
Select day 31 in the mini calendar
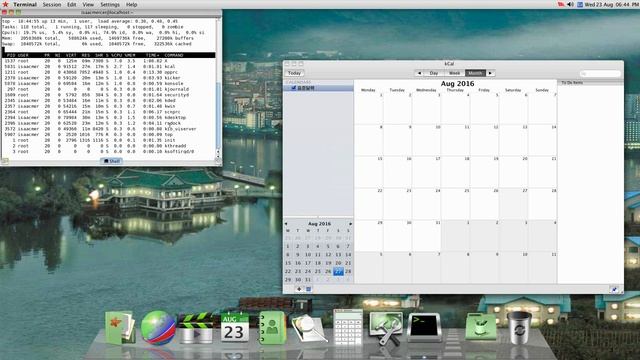(308, 280)
